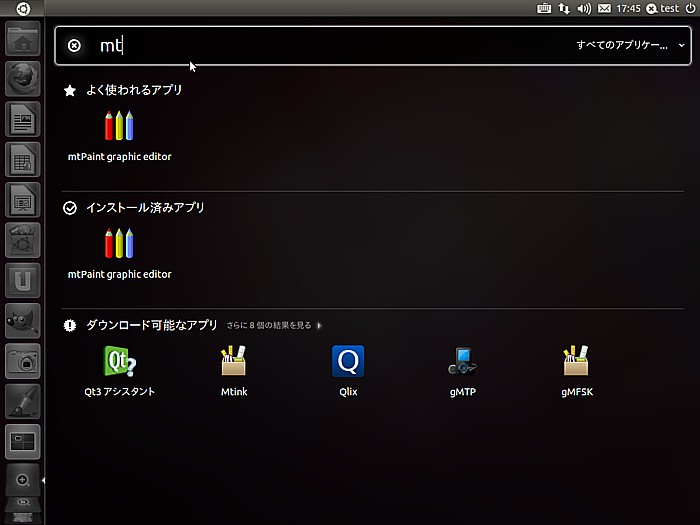Open the 17:45 clock menu
The width and height of the screenshot is (700, 525).
[628, 8]
